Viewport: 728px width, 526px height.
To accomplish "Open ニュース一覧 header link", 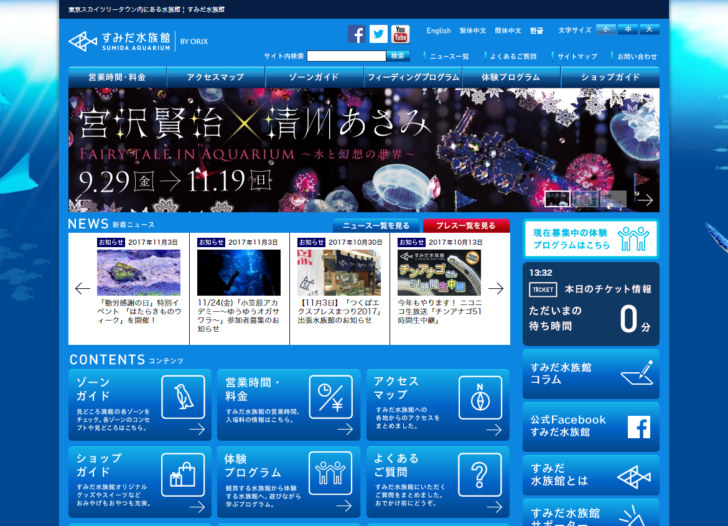I will pos(449,57).
